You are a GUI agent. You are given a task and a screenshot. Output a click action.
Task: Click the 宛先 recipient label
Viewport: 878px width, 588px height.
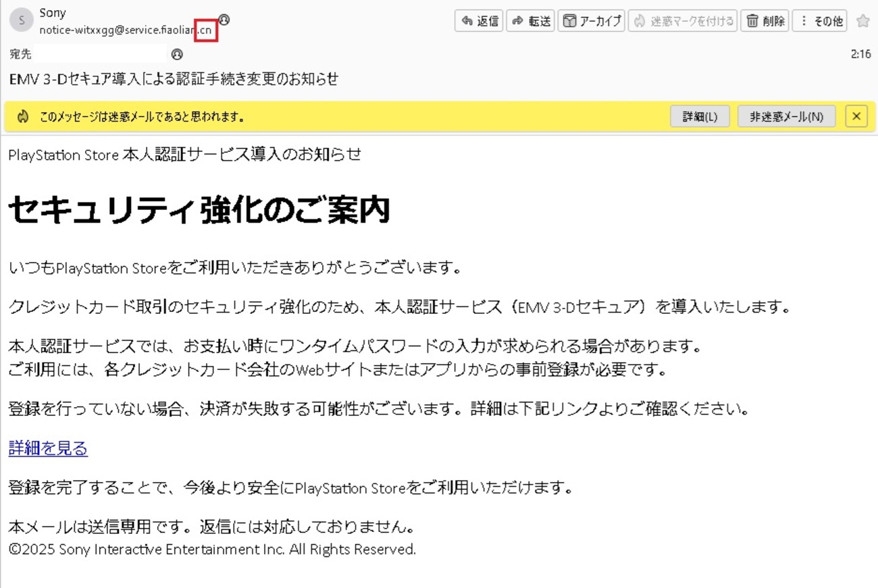[x=20, y=55]
